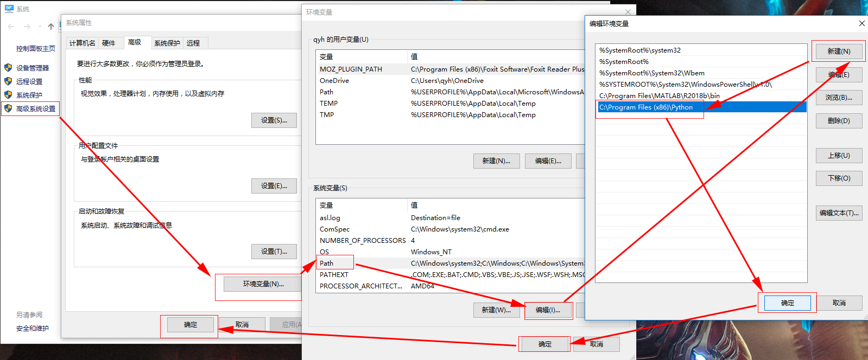Screen dimensions: 868x360
Task: Go to 控制面板主页
Action: click(x=36, y=48)
